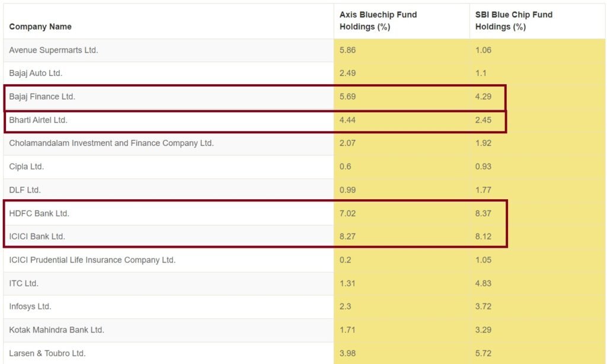The height and width of the screenshot is (364, 607).
Task: Click the Infosys Ltd. company name
Action: click(30, 306)
